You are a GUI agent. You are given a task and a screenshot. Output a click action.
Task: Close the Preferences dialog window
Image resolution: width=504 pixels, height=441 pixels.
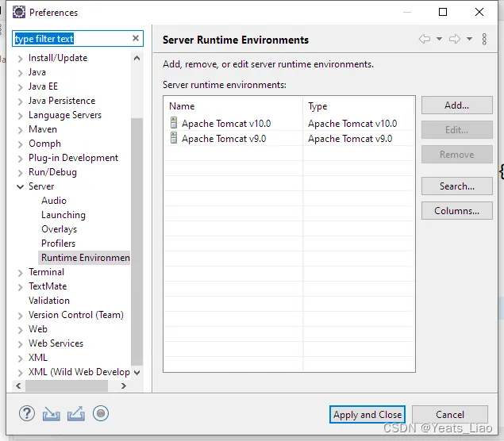[x=479, y=12]
